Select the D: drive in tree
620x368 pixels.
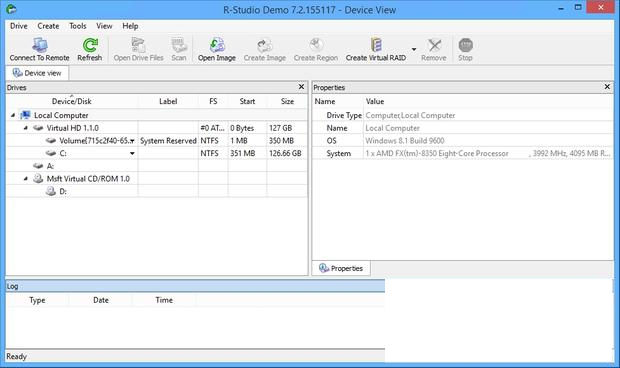pyautogui.click(x=63, y=191)
